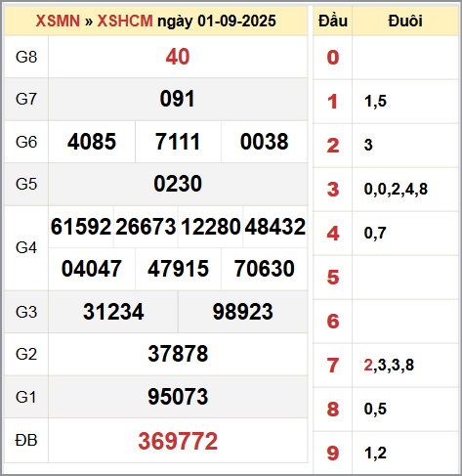Click the special prize number 369772

point(178,441)
